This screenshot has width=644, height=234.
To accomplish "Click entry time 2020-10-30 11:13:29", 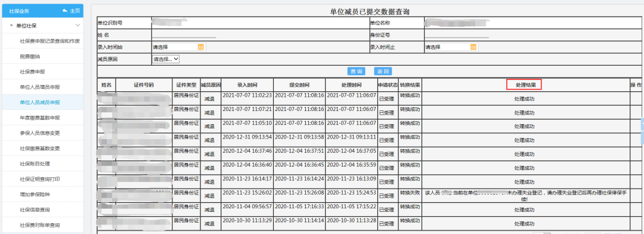I will coord(247,220).
